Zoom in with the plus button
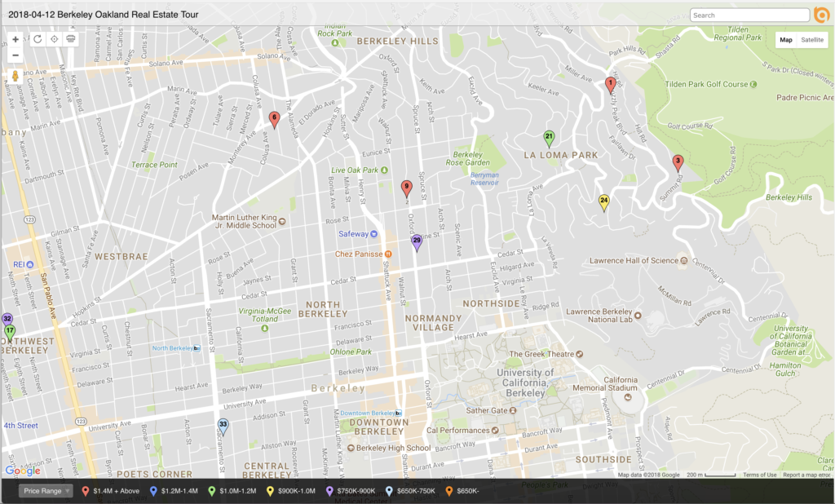835x504 pixels. point(15,39)
